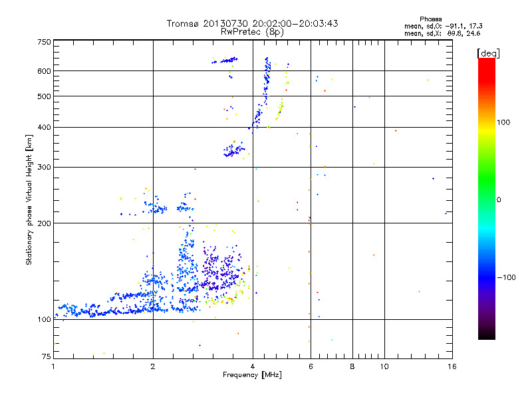This screenshot has height=399, width=532.
Task: Click the '2' x-axis tick label
Action: 153,366
